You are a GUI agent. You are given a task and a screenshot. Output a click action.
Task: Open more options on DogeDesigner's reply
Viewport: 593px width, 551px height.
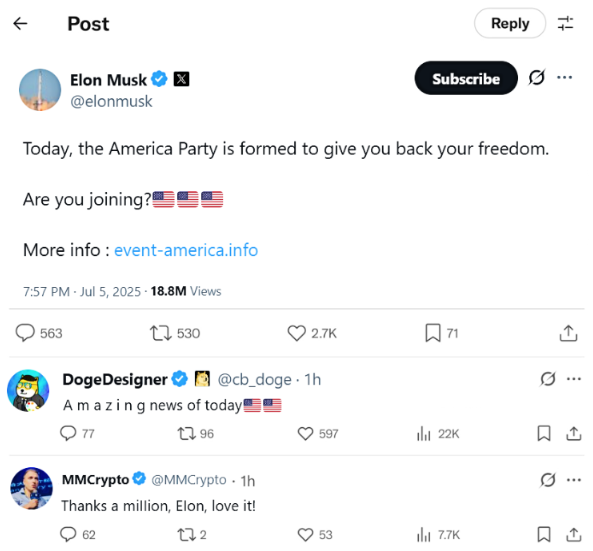click(574, 379)
